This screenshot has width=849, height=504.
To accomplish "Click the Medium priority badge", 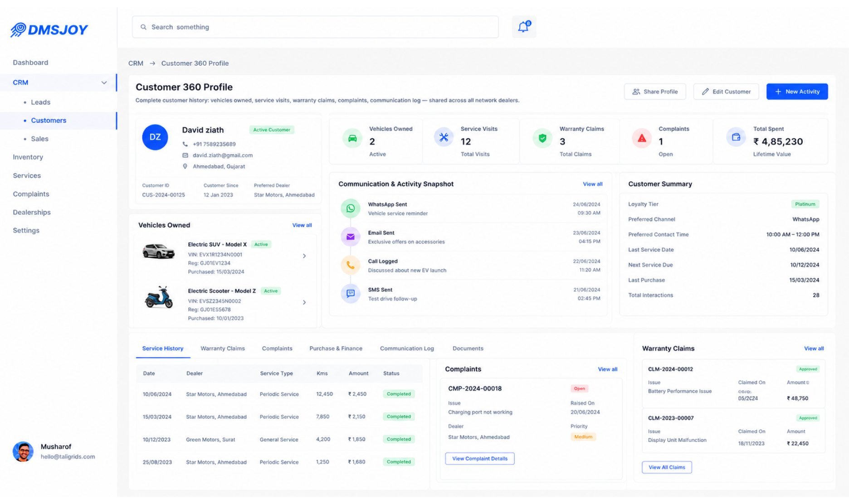I will pyautogui.click(x=583, y=437).
